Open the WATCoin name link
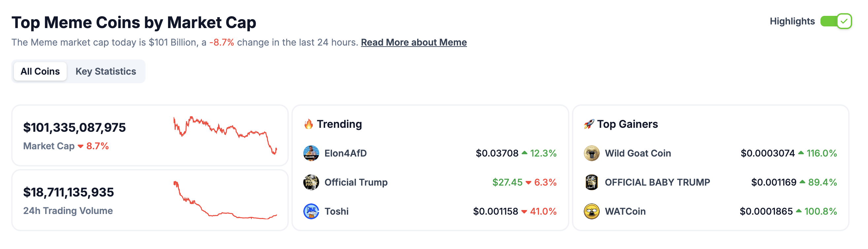Screen dimensions: 868x249 click(x=625, y=211)
